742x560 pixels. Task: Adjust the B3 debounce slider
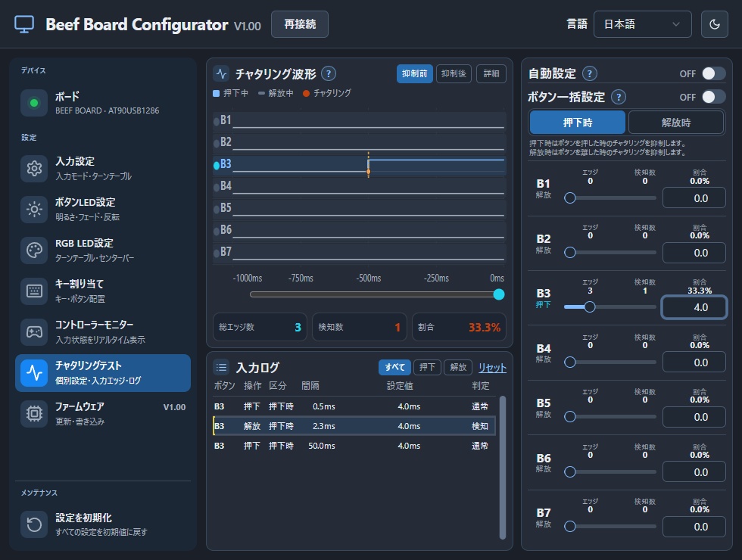(x=610, y=307)
